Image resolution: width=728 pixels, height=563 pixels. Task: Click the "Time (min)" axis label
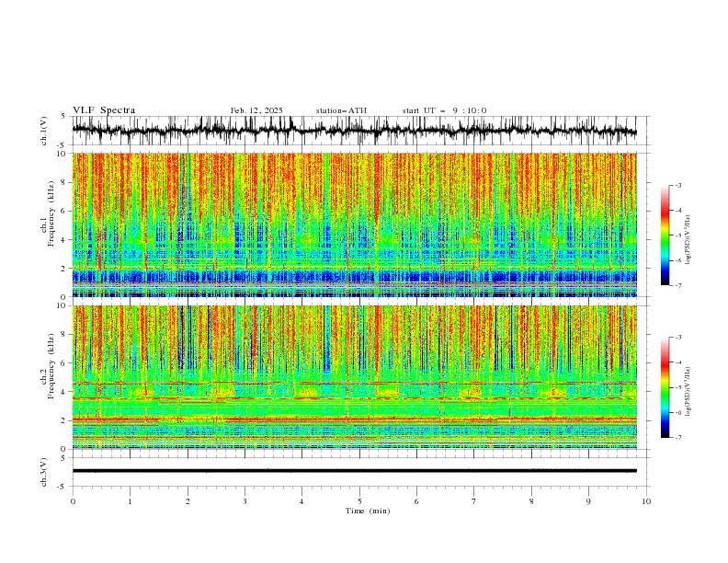[368, 511]
